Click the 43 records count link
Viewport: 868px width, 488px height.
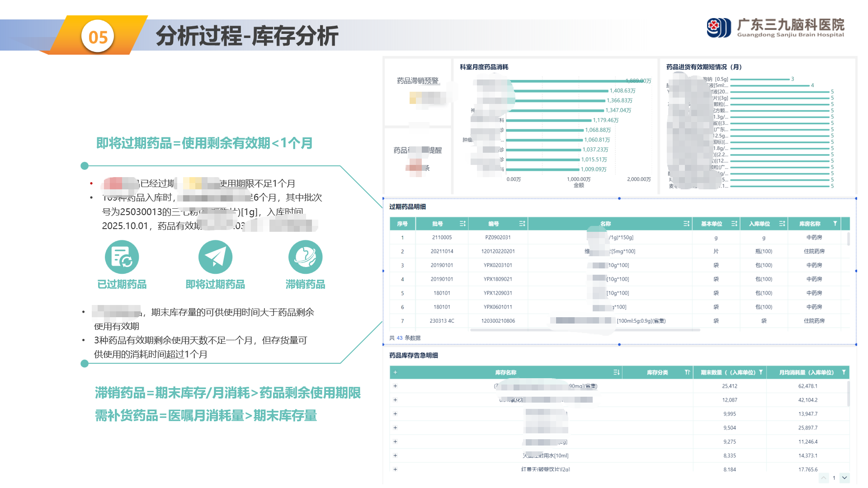click(400, 338)
